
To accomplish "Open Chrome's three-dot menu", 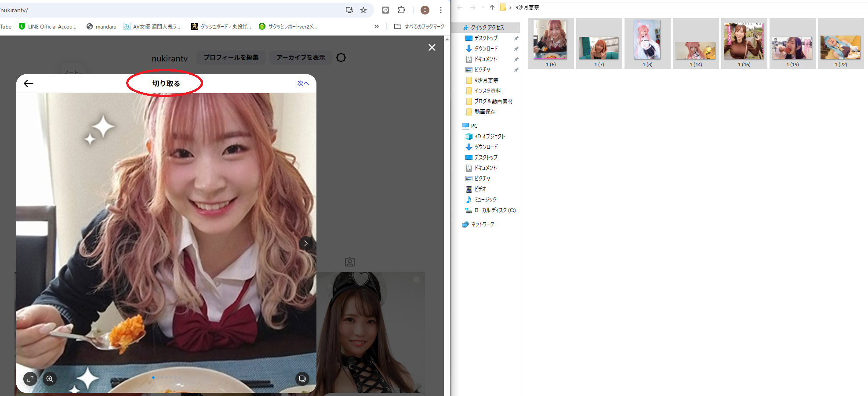I will coord(440,10).
